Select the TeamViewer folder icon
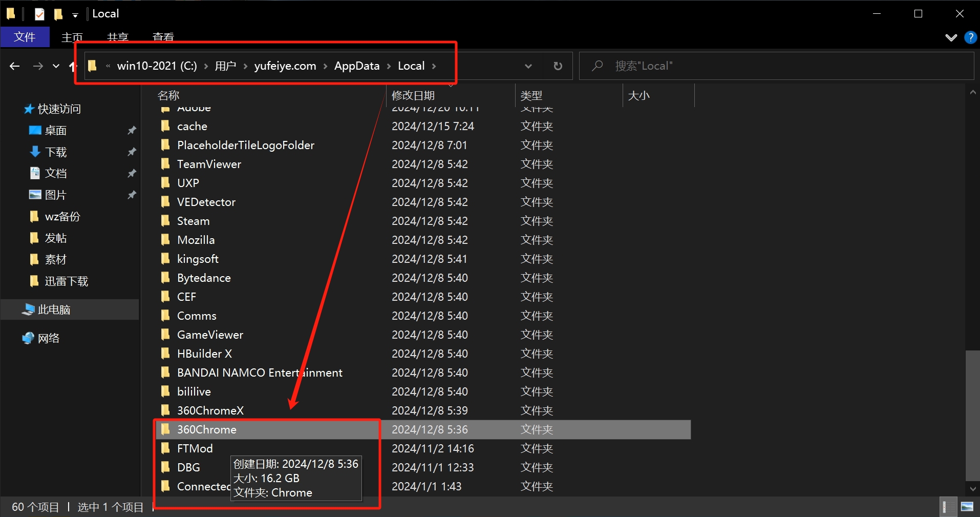The image size is (980, 517). tap(165, 163)
